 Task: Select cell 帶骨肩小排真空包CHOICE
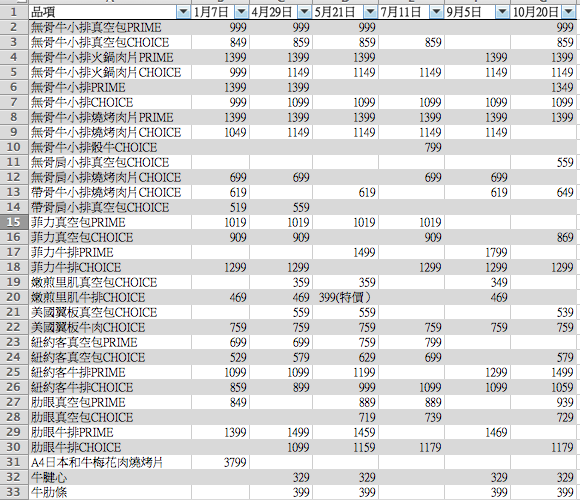[x=110, y=207]
